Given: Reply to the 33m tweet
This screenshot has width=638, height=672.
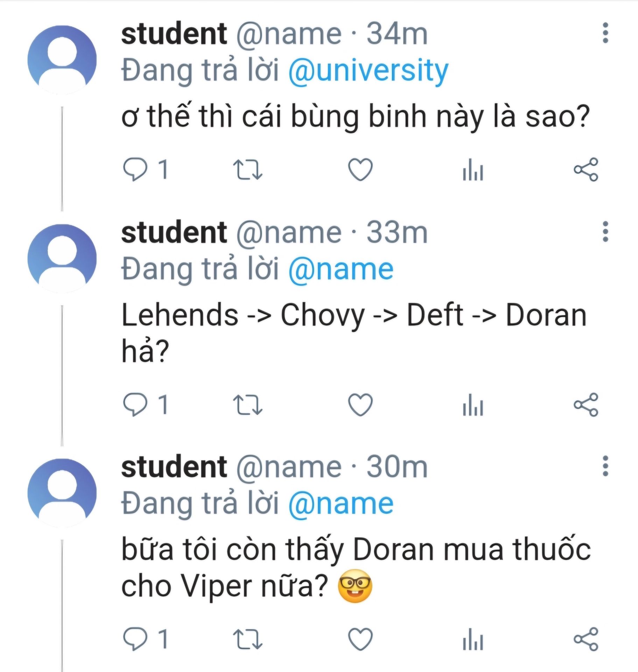Looking at the screenshot, I should click(x=135, y=405).
